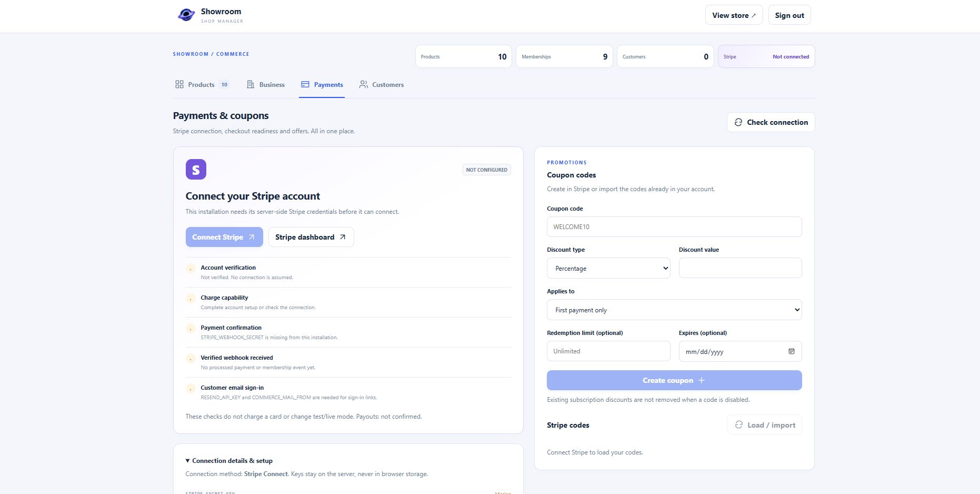Switch to the Products tab
Image resolution: width=980 pixels, height=494 pixels.
coord(202,84)
